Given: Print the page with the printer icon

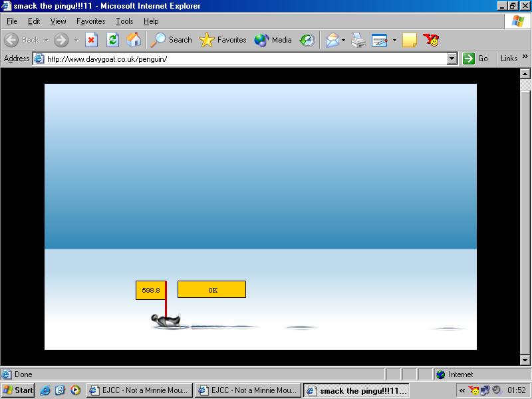Looking at the screenshot, I should click(358, 40).
